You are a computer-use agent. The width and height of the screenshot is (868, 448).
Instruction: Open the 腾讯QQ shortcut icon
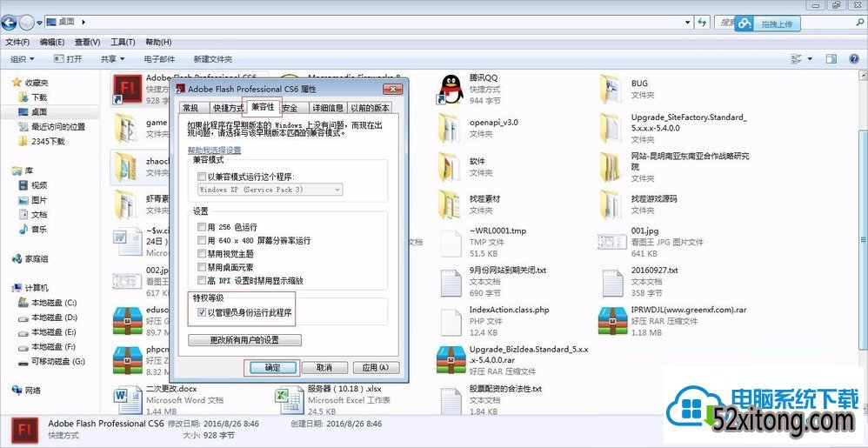pyautogui.click(x=451, y=90)
